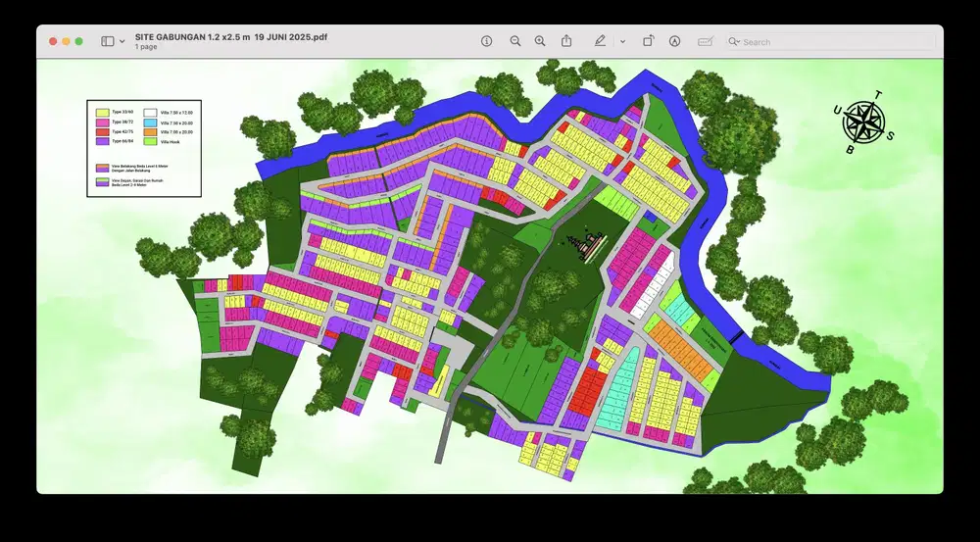
Task: Activate the Highlight pen tool
Action: 600,41
